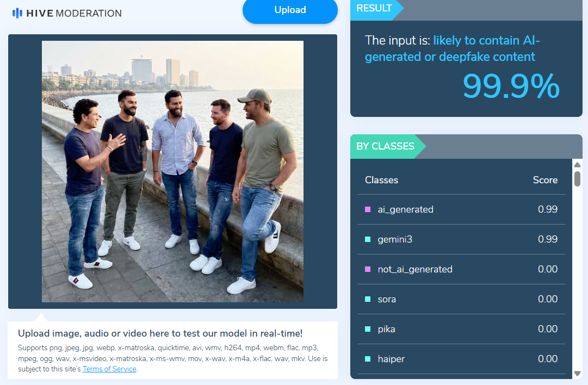Viewport: 588px width, 385px height.
Task: Click the uploaded group photo thumbnail
Action: click(x=172, y=171)
